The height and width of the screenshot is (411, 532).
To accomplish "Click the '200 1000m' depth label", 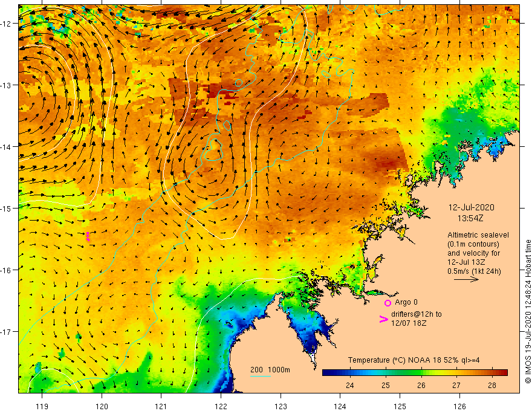I will pyautogui.click(x=270, y=370).
